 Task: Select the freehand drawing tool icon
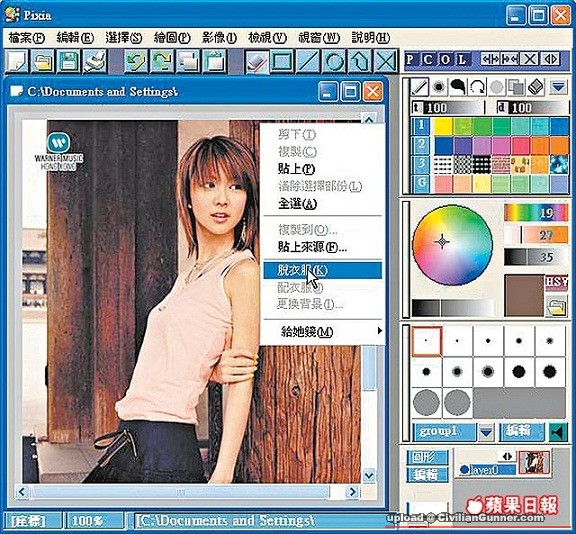[256, 61]
